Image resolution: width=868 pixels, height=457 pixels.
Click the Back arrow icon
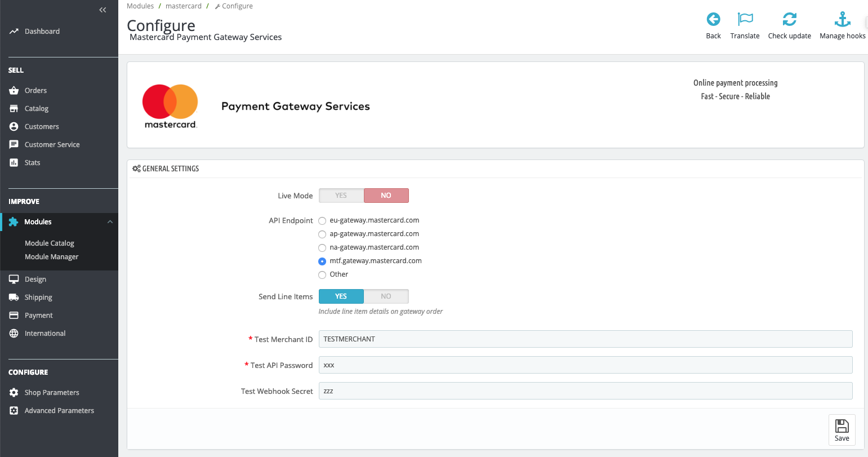(713, 19)
